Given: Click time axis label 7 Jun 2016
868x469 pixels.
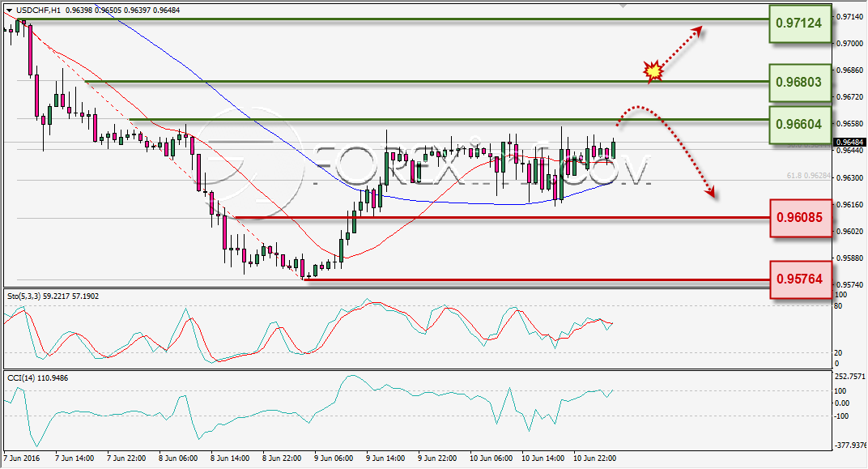Looking at the screenshot, I should pos(22,458).
